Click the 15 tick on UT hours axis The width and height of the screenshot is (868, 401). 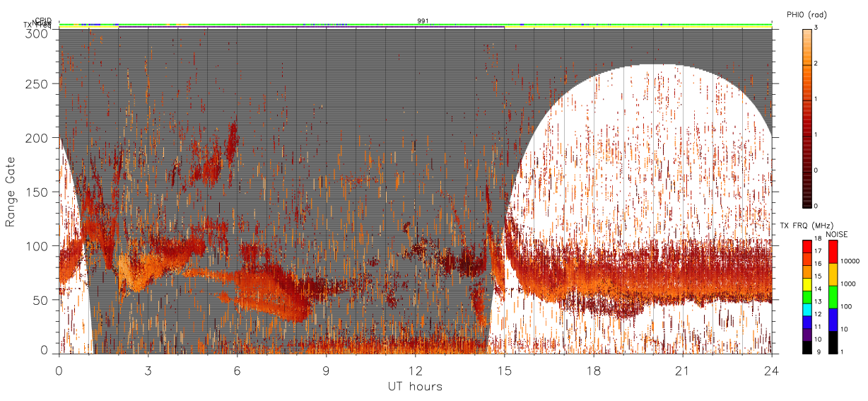coord(504,370)
